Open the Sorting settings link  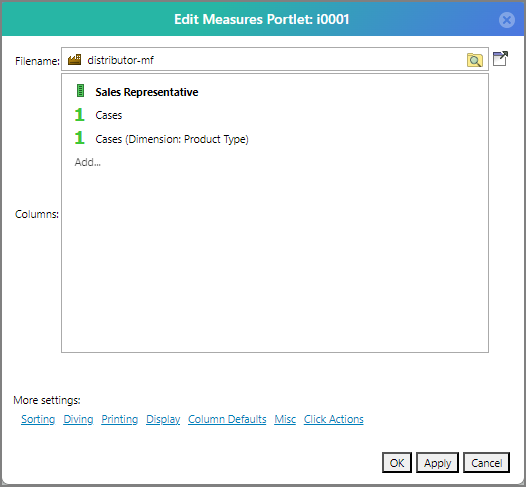pos(38,419)
